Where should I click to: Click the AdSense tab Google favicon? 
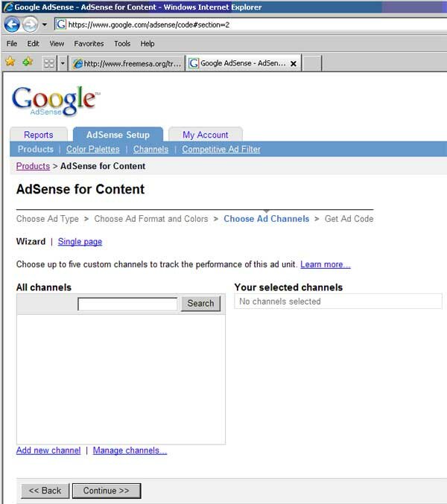tap(194, 63)
